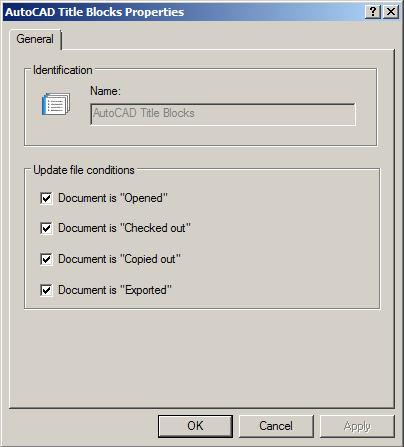
Task: Click the Update file conditions group heading
Action: 84,170
